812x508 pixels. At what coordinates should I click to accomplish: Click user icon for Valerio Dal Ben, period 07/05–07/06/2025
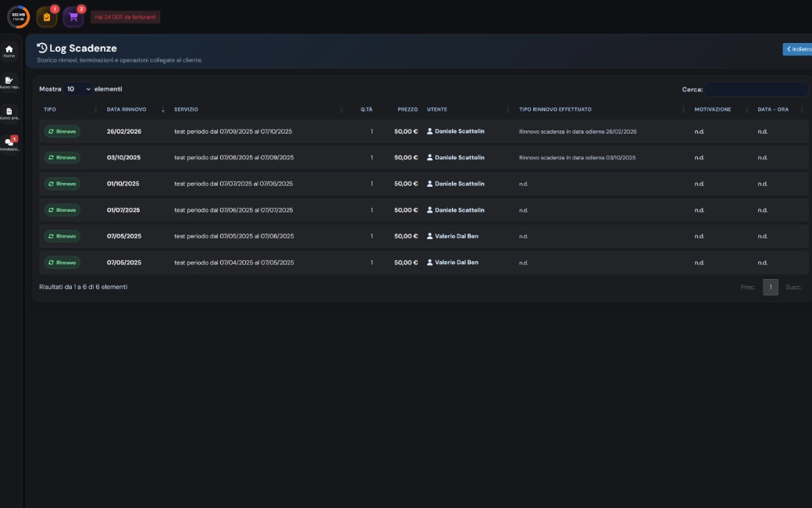click(x=429, y=236)
